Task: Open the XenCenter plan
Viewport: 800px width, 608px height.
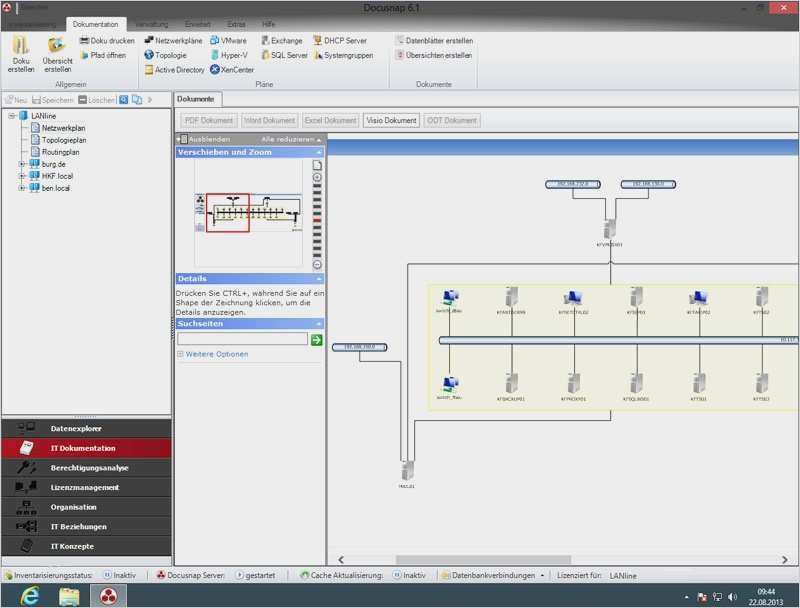Action: pos(231,70)
